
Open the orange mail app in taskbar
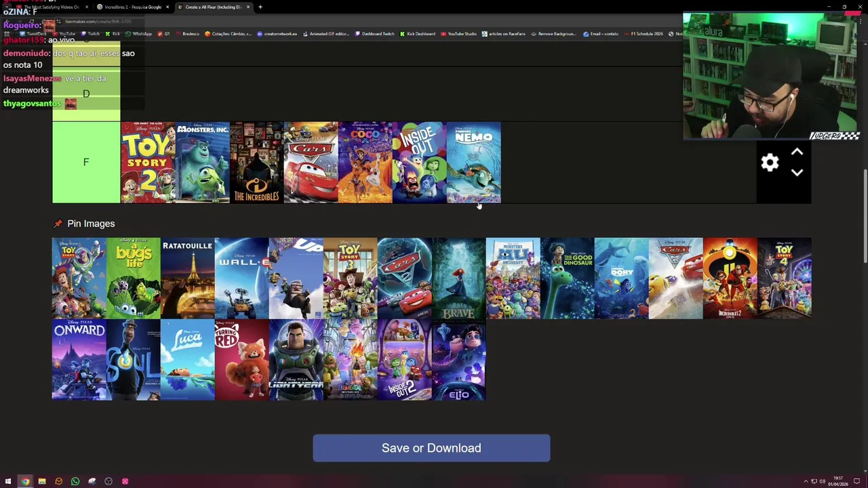(58, 481)
